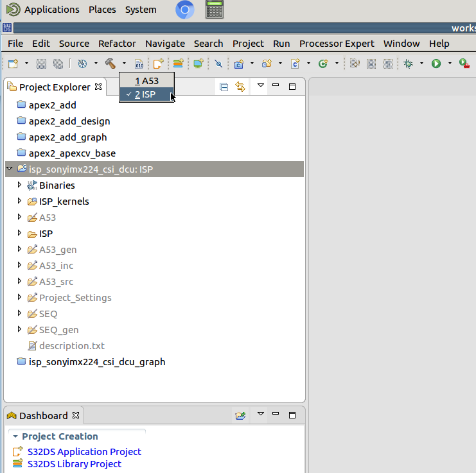Screen dimensions: 476x473
Task: Click the Skip All Breakpoints icon
Action: point(218,64)
